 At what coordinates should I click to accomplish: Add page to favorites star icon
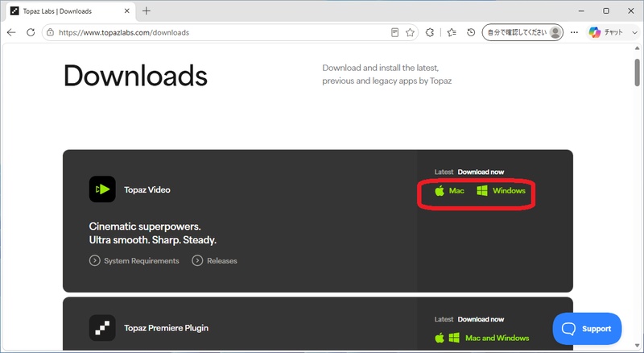[410, 32]
